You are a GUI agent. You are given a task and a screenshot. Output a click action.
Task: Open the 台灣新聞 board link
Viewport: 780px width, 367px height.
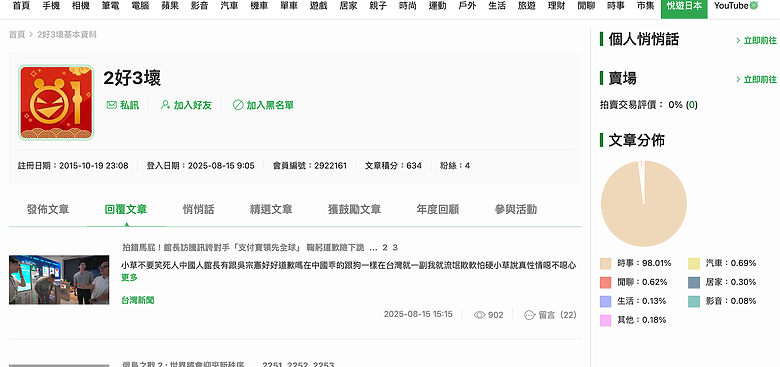click(x=138, y=300)
